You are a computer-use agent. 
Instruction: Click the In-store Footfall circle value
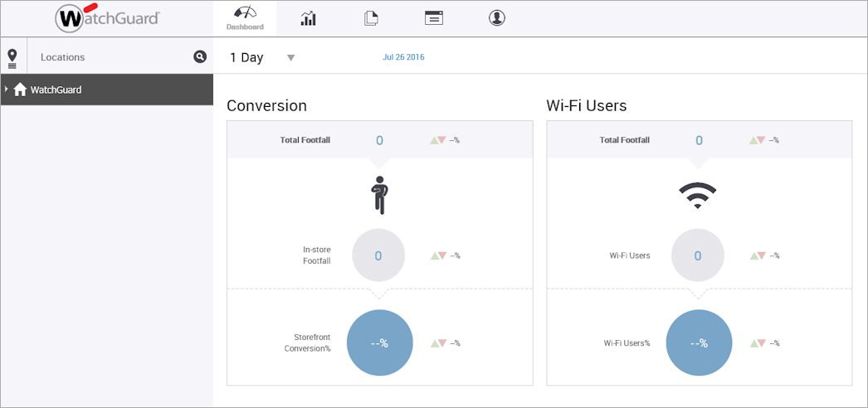click(x=378, y=255)
